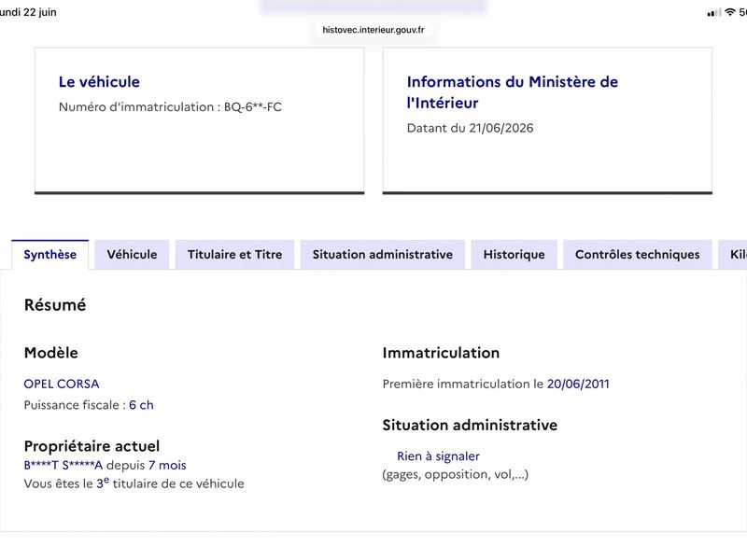Tap the date shown in status bar
The height and width of the screenshot is (560, 747).
pyautogui.click(x=28, y=12)
